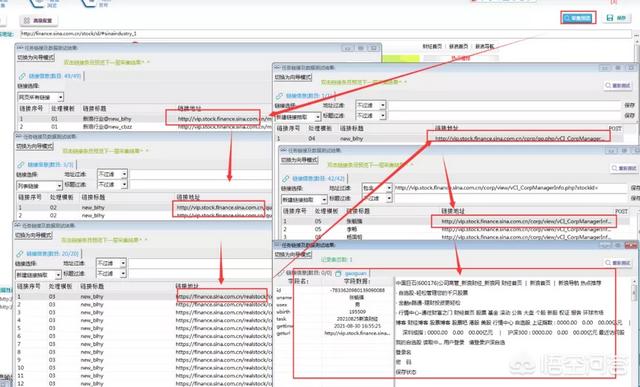
Task: Click 切换为向导模式 in the 49/49 links window
Action: (x=36, y=58)
